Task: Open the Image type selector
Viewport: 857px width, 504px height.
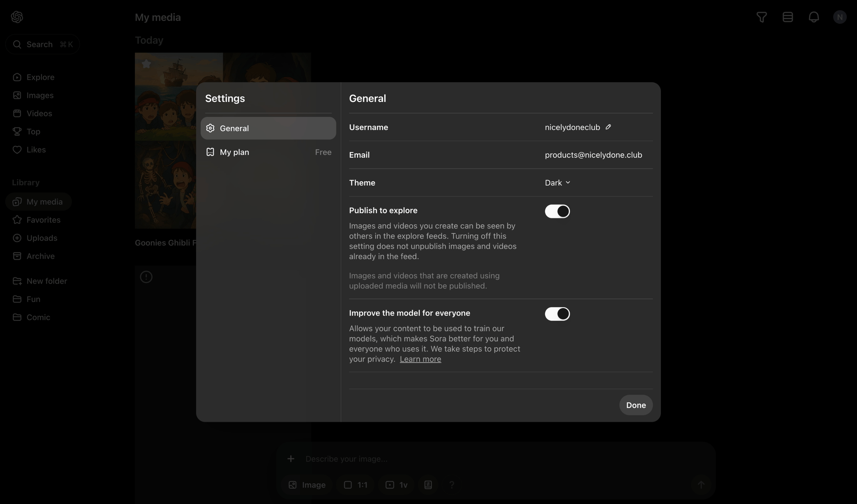Action: click(x=307, y=485)
